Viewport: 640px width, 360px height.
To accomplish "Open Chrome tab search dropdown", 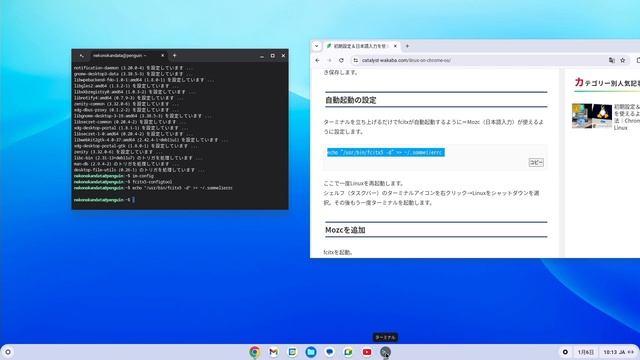I will (x=317, y=46).
